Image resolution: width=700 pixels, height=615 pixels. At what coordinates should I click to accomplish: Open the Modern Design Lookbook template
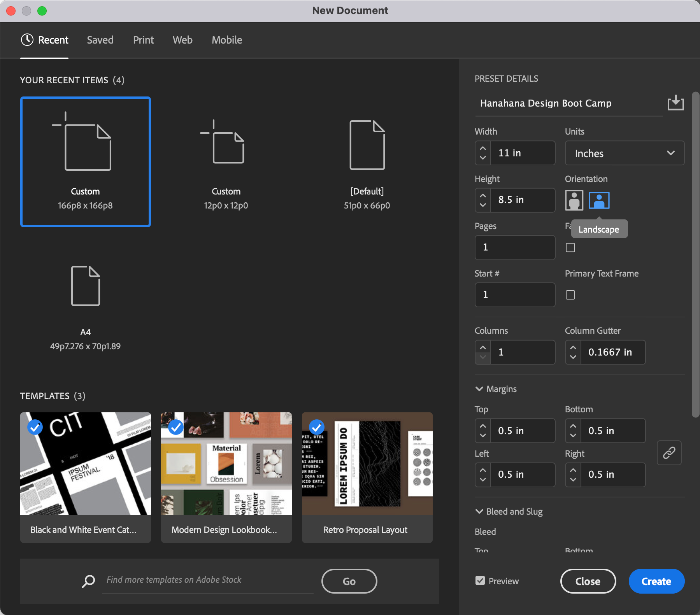pyautogui.click(x=226, y=478)
